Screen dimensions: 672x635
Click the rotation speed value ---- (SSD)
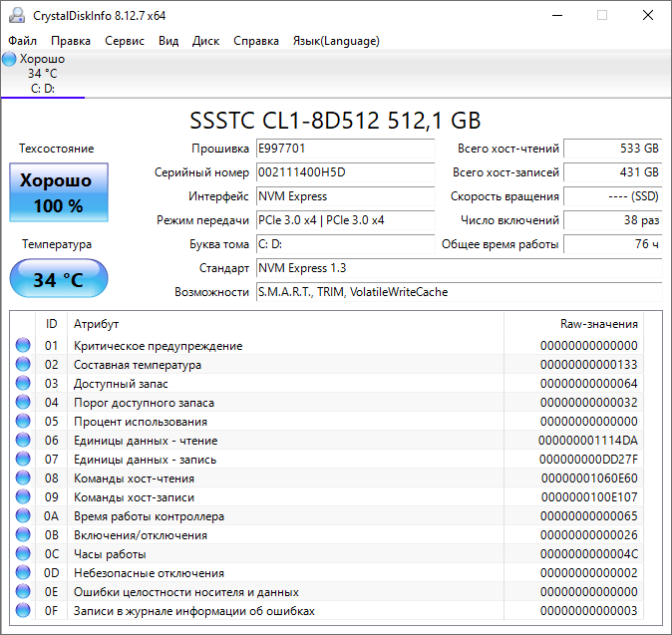tap(613, 196)
